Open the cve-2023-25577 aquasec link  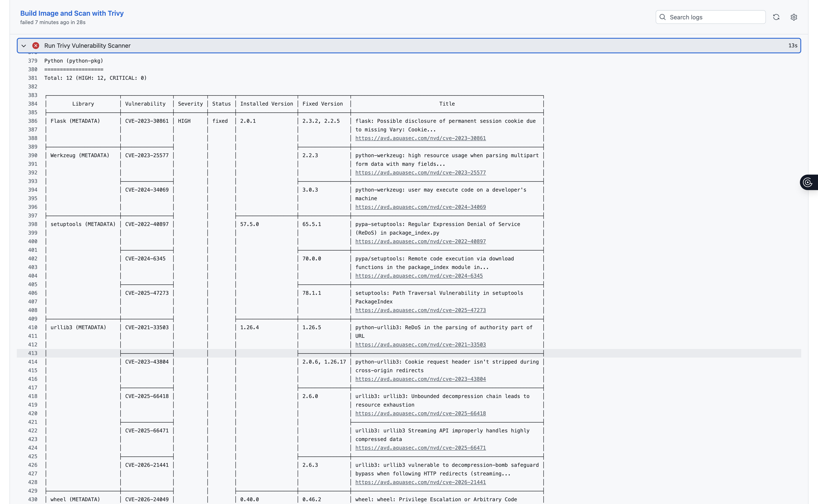click(420, 173)
